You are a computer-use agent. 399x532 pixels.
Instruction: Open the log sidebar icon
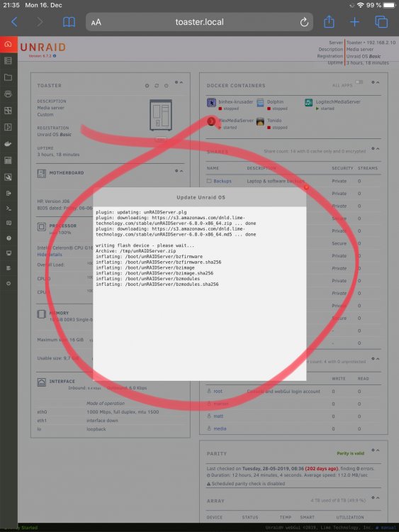click(9, 268)
